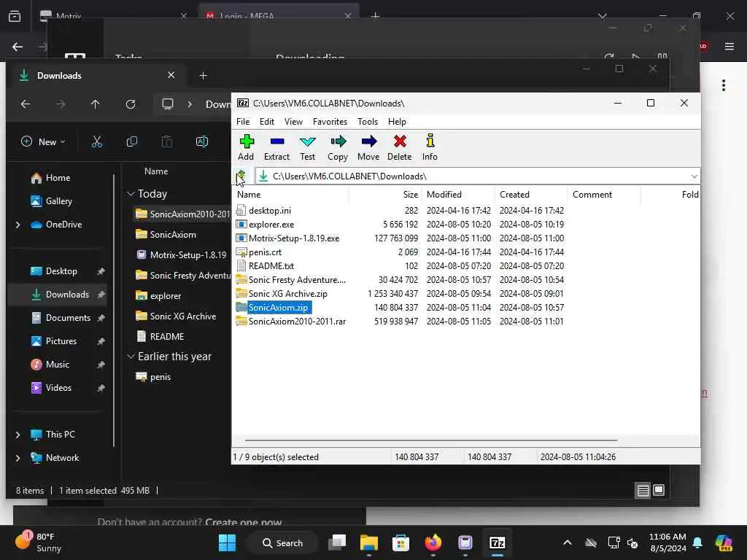Expand the OneDrive node in sidebar

pyautogui.click(x=18, y=225)
